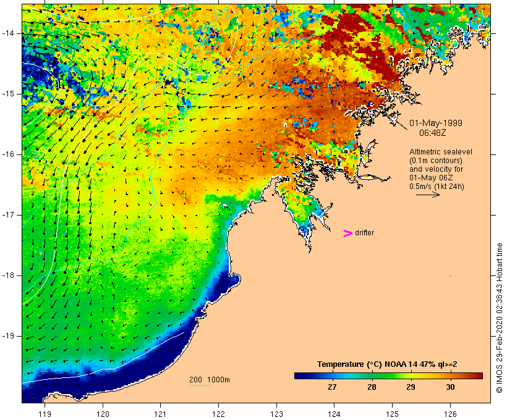Click the date text '01-May-1999'
507x420 pixels.
435,123
